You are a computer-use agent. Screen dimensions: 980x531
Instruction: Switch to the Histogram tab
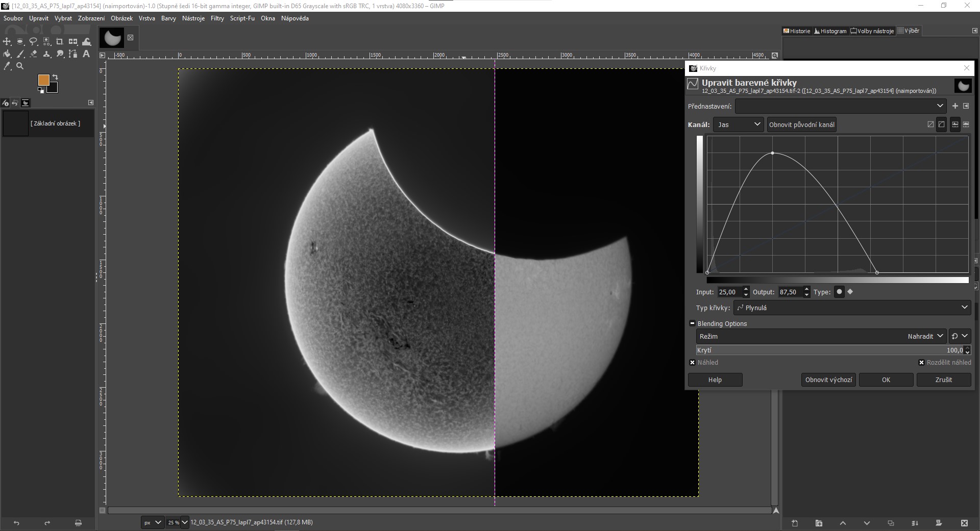pos(830,31)
